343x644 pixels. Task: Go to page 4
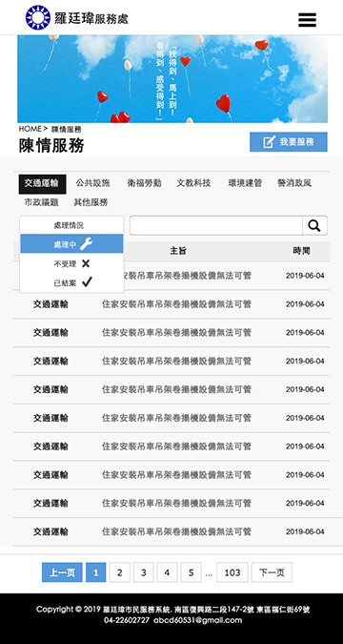point(167,572)
